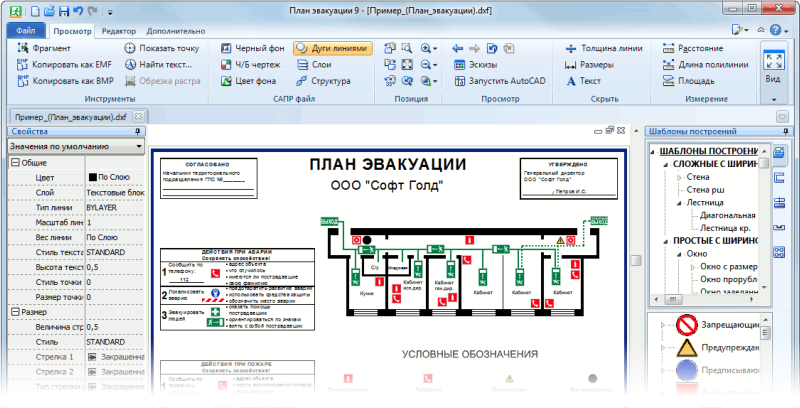Click the fit-to-window arrows icon
The width and height of the screenshot is (800, 408).
tap(407, 64)
